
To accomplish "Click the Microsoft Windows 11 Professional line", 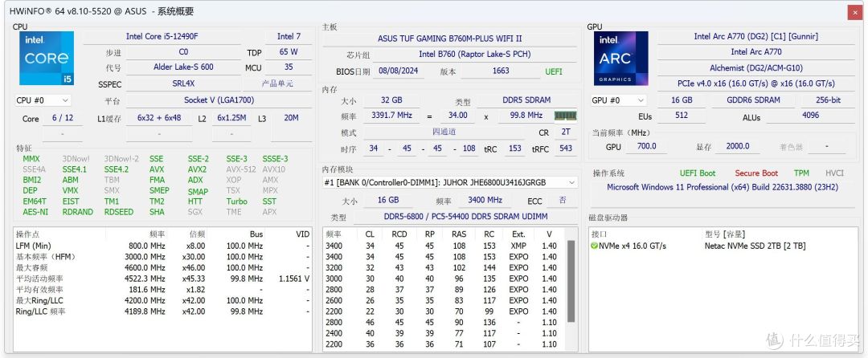I will pos(723,187).
